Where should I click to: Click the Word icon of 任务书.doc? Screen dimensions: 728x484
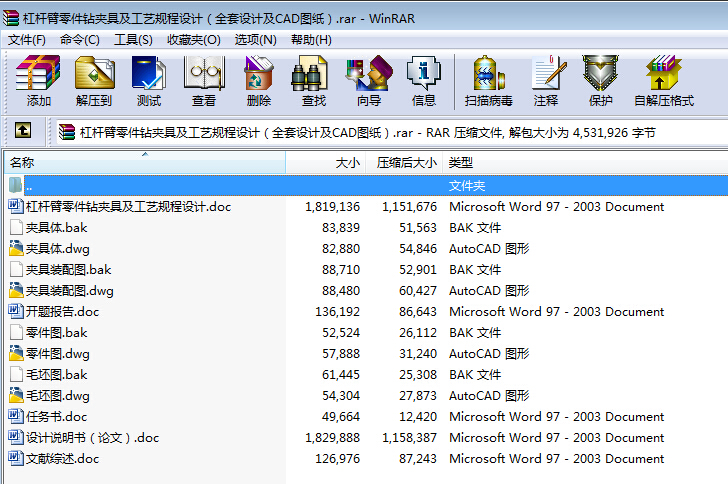(x=16, y=416)
